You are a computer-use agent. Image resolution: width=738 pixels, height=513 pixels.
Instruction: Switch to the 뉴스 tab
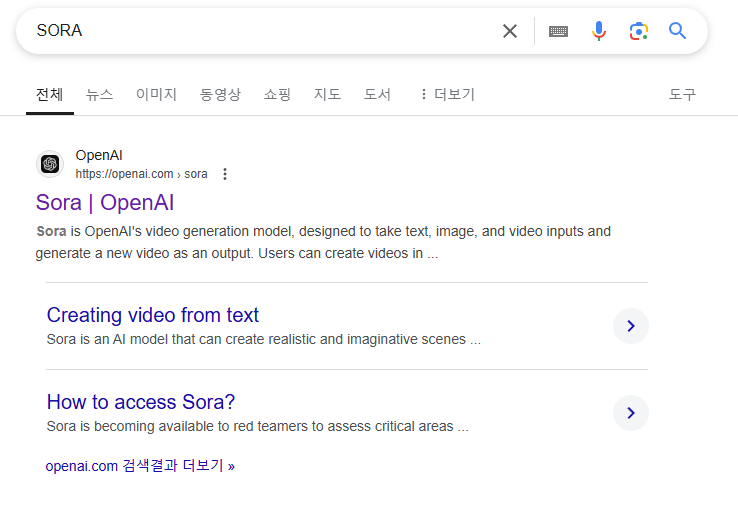tap(99, 94)
